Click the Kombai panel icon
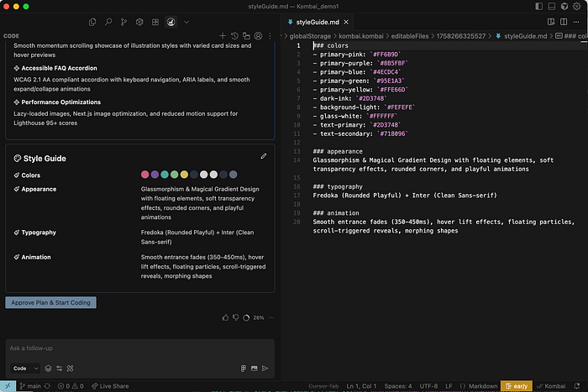The image size is (588, 392). [171, 21]
